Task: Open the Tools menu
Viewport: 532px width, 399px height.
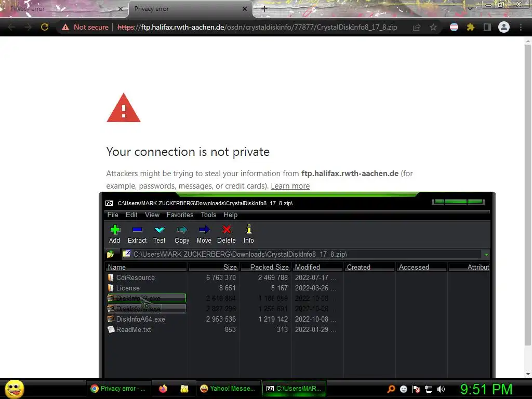Action: coord(208,215)
